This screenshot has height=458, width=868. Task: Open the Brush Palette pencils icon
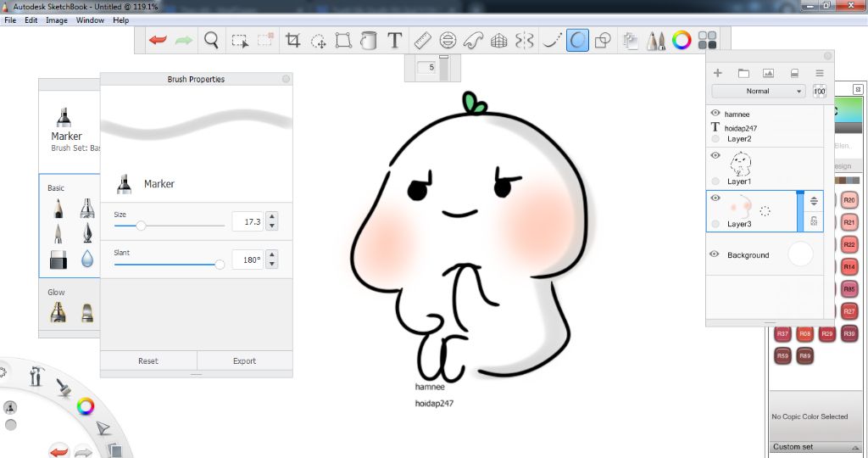[656, 41]
